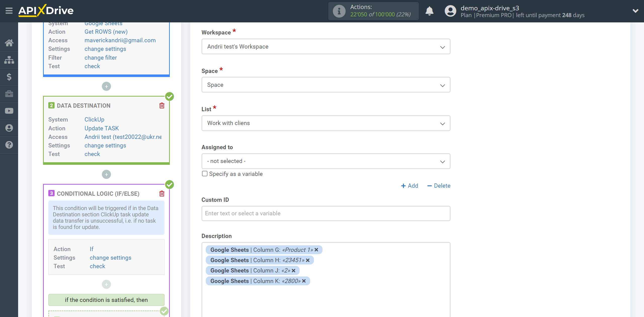Open the Space dropdown
Screen dimensions: 644x317
(x=326, y=85)
